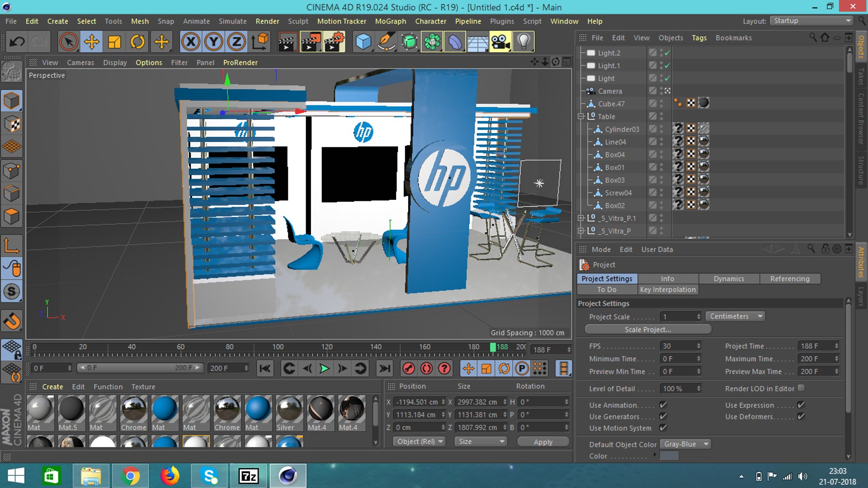868x488 pixels.
Task: Play the animation forward
Action: pos(324,369)
